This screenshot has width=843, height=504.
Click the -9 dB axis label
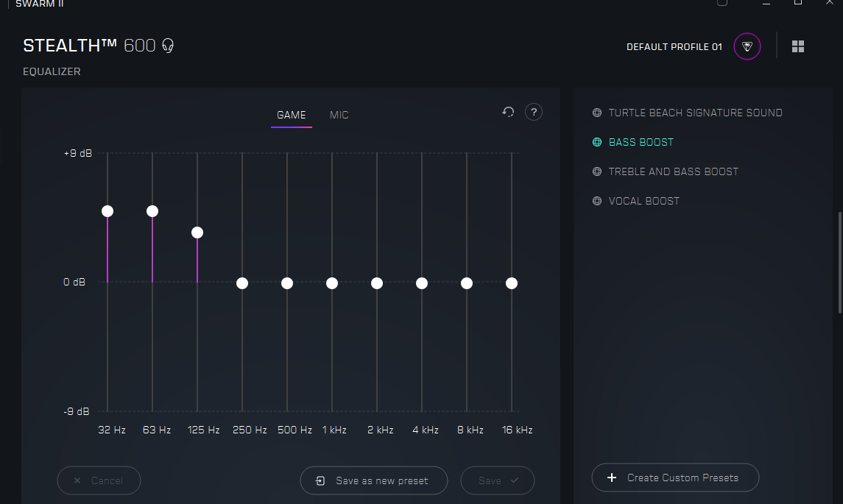[77, 411]
